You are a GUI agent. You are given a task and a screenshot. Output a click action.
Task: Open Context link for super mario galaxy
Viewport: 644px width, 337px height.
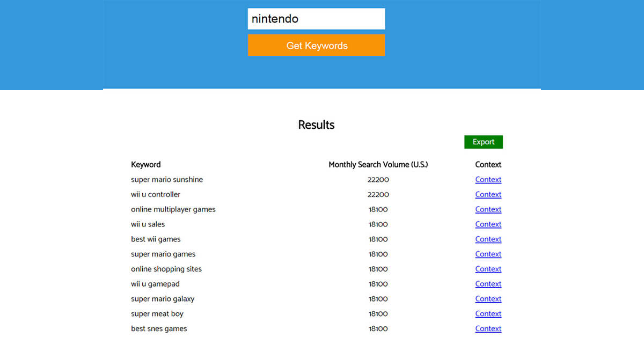pyautogui.click(x=488, y=299)
